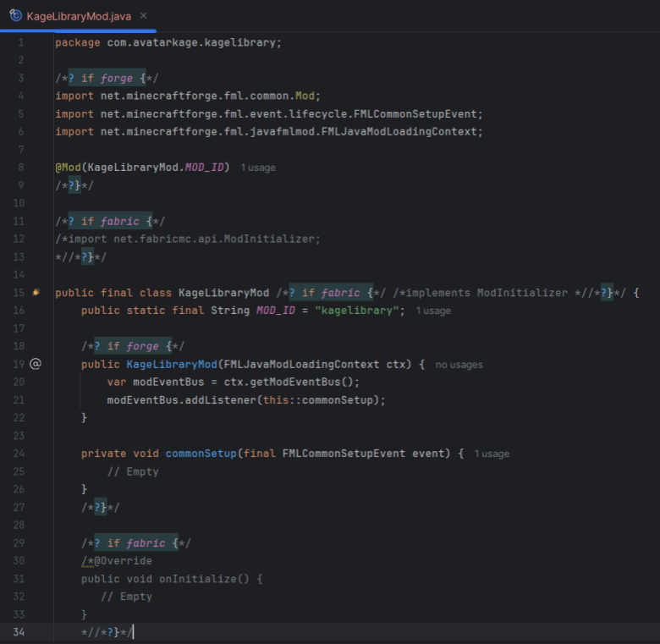Click the Java class icon on the KageLibraryMod tab
This screenshot has height=644, width=660.
tap(15, 16)
